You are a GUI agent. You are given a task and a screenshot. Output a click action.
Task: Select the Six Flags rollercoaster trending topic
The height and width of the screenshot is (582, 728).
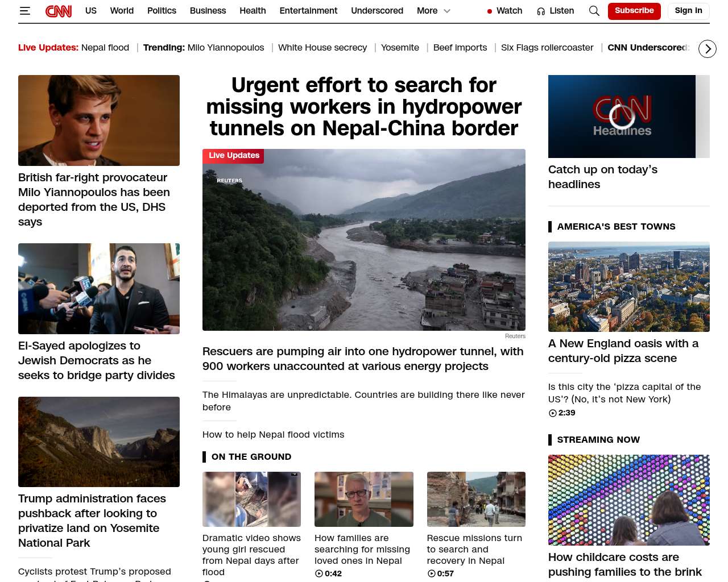pos(547,48)
